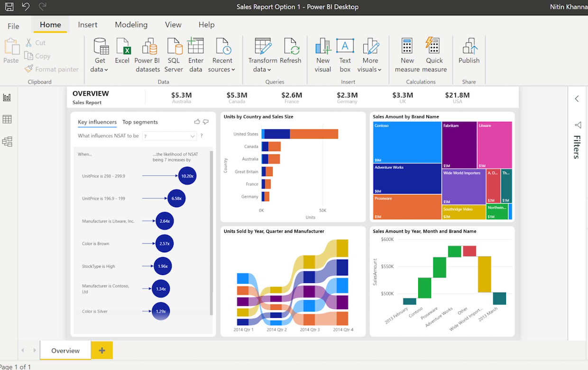Import data from Excel

point(122,51)
